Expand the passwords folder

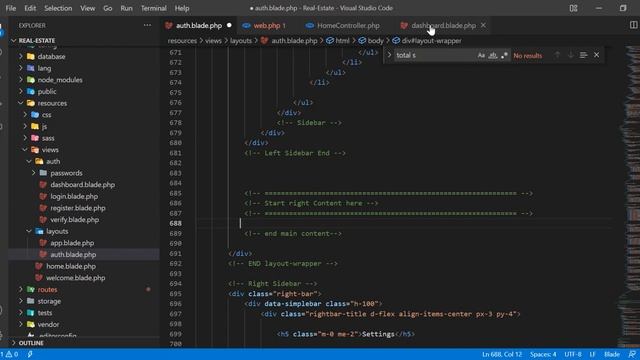coord(66,173)
